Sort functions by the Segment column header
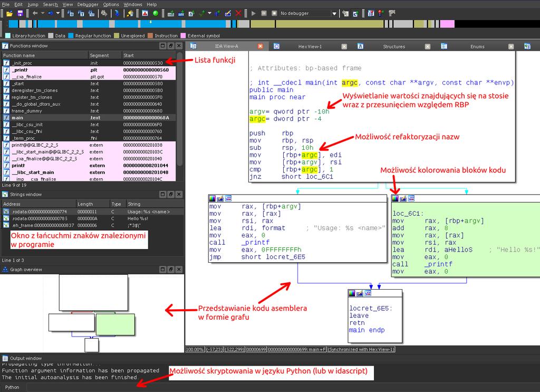This screenshot has height=392, width=540. (x=105, y=55)
